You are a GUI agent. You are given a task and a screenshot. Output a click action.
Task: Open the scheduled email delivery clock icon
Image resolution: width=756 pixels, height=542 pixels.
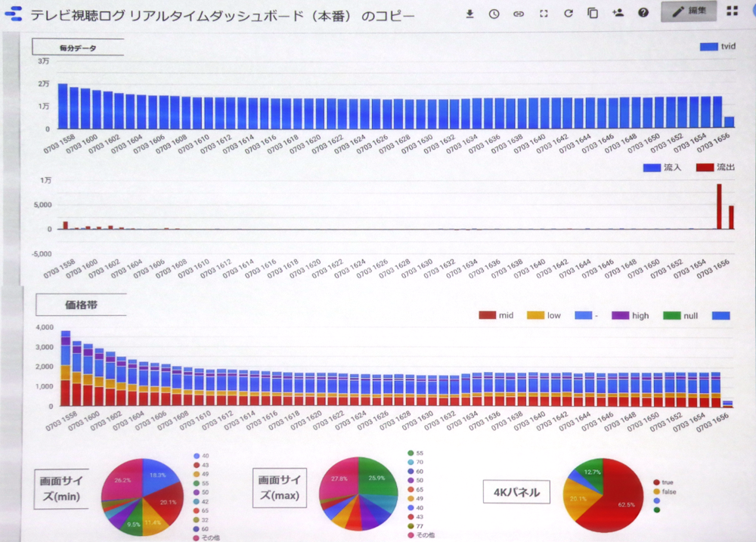coord(494,13)
